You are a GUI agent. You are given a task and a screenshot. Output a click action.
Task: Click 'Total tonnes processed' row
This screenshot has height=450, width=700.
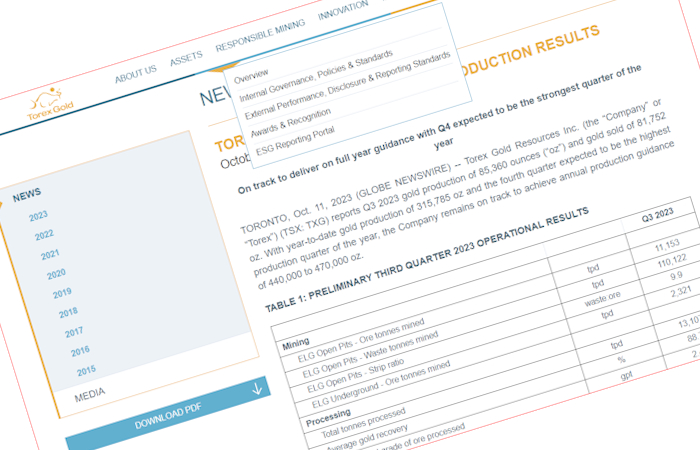click(363, 423)
